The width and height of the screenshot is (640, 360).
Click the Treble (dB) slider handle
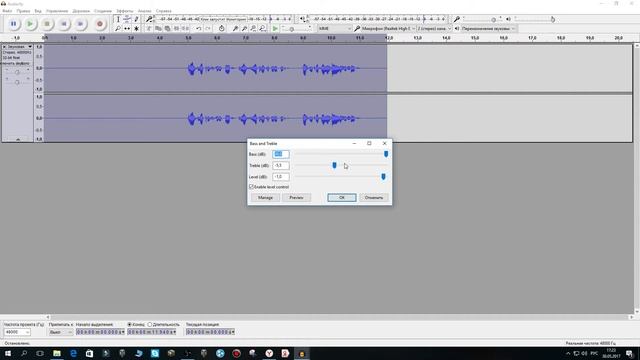tap(334, 165)
